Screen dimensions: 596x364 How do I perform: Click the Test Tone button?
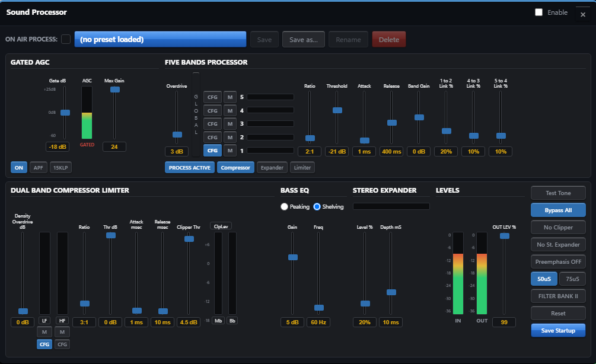click(558, 193)
